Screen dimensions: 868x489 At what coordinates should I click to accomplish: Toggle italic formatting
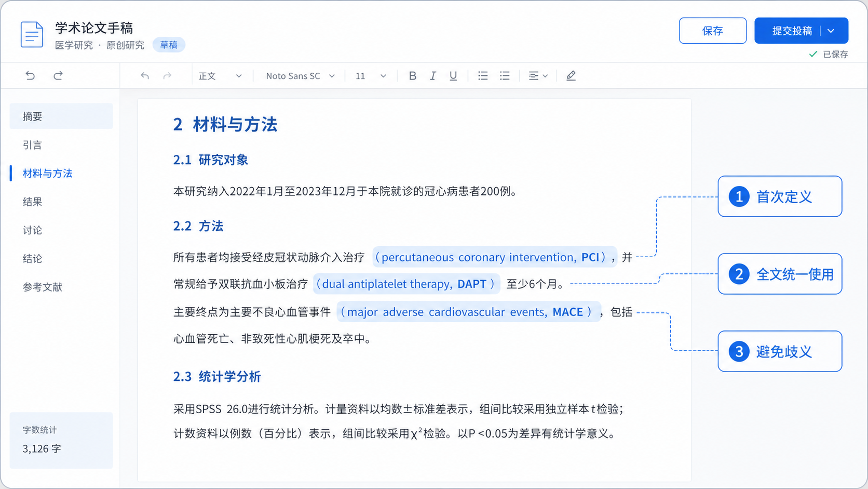pos(432,76)
